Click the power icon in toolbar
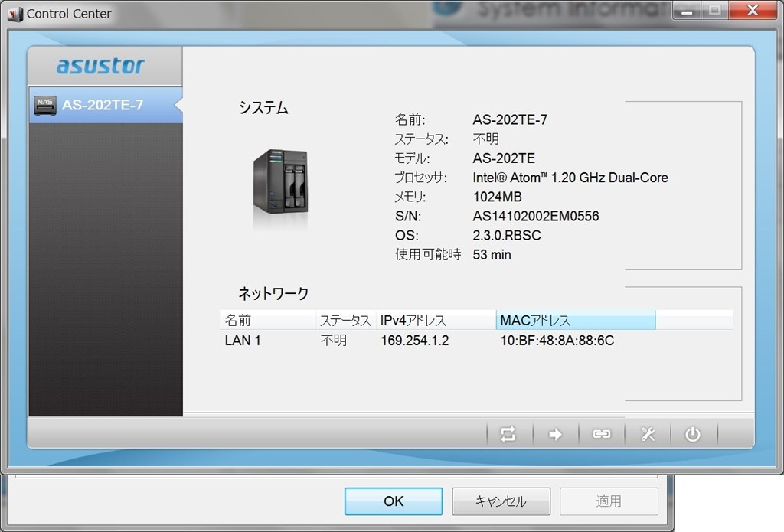The width and height of the screenshot is (784, 532). coord(692,434)
